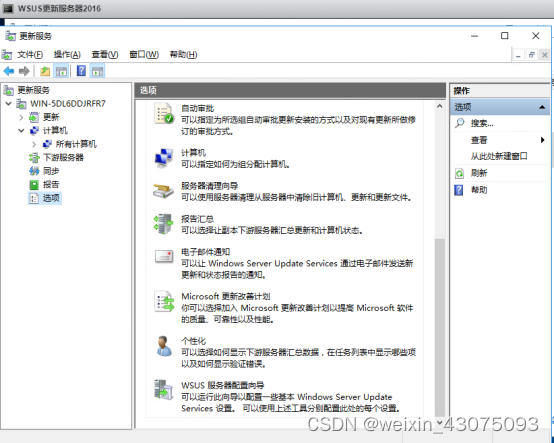The width and height of the screenshot is (554, 443).
Task: Open the 自动审批 option link
Action: [x=198, y=108]
